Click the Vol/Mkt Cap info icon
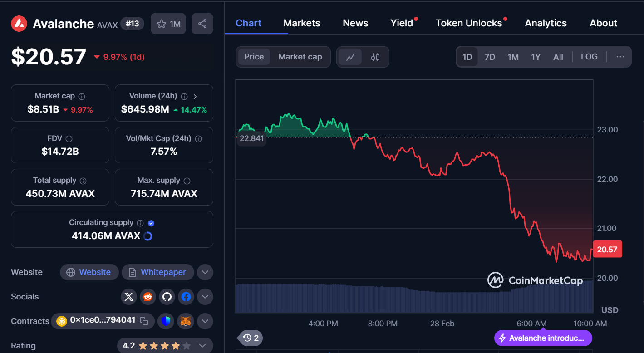The width and height of the screenshot is (644, 353). click(x=198, y=139)
